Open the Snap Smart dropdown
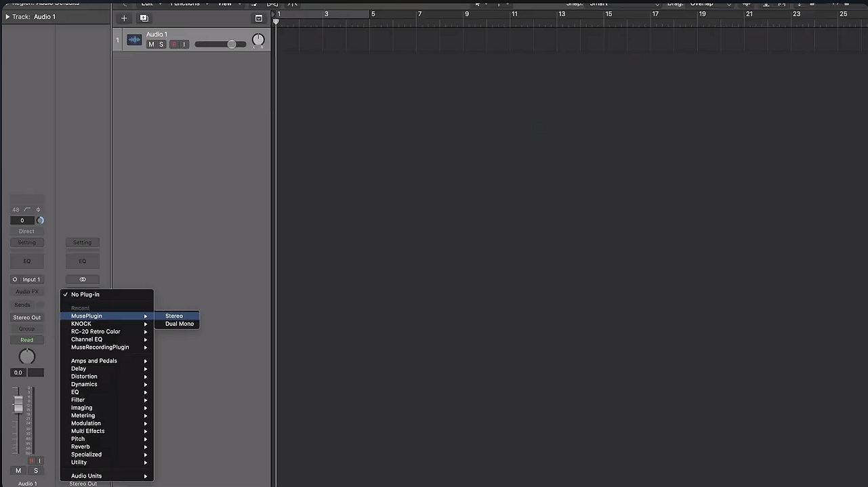Screen dimensions: 868x487 point(624,3)
